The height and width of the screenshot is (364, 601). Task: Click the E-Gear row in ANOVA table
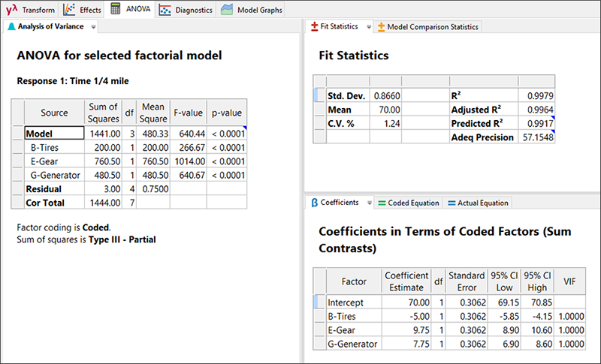pyautogui.click(x=44, y=161)
